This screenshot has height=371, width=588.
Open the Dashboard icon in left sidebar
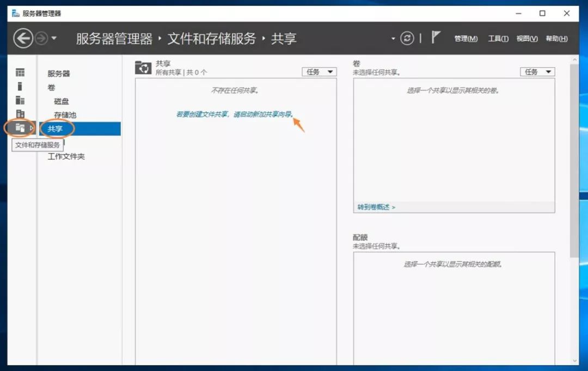[x=20, y=72]
